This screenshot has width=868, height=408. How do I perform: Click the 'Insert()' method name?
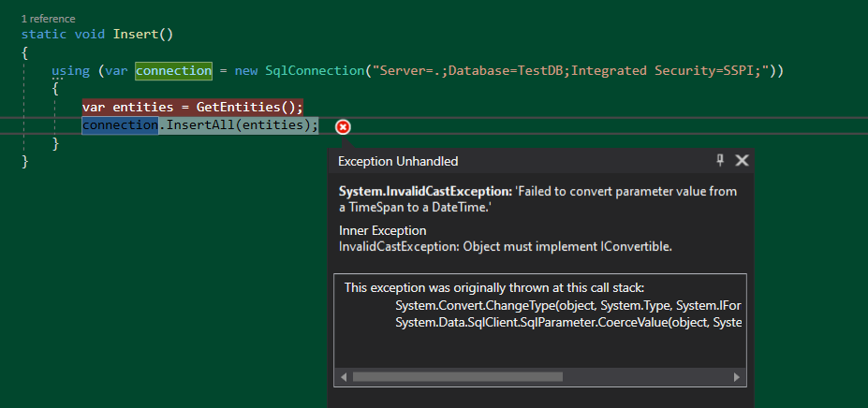(143, 35)
